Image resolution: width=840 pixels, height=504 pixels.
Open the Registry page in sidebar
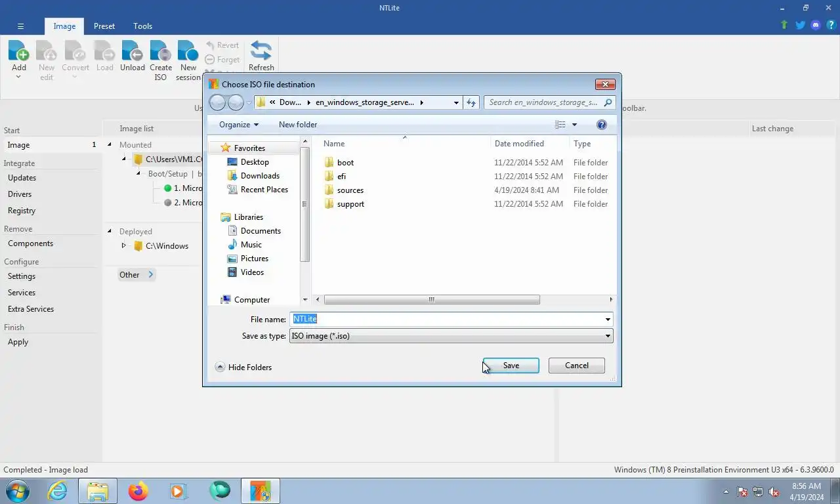(22, 211)
